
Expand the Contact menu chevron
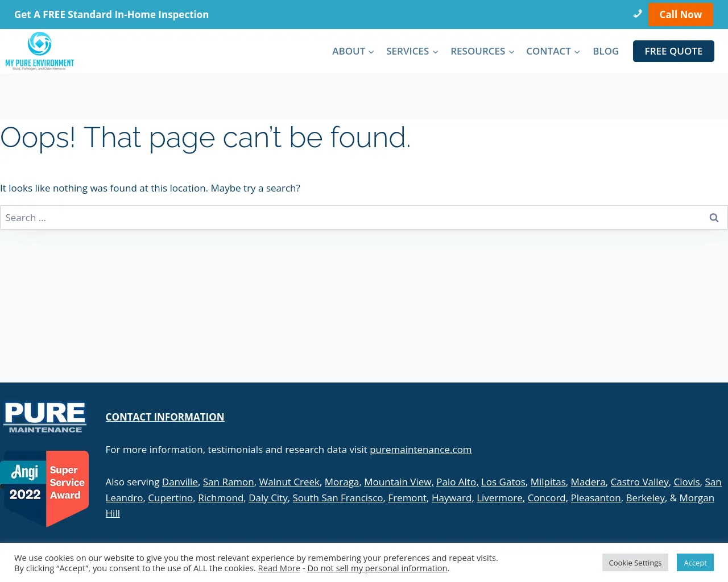click(577, 52)
